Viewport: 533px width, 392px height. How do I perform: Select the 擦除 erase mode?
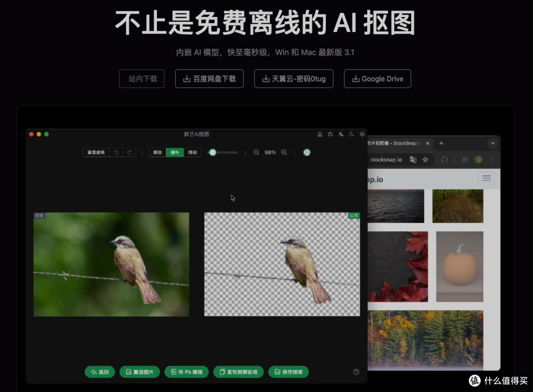click(157, 153)
